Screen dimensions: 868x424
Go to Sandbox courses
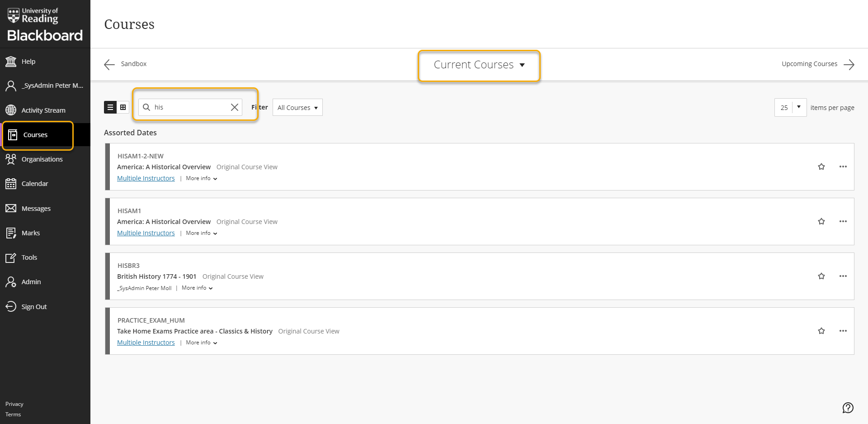pos(134,64)
